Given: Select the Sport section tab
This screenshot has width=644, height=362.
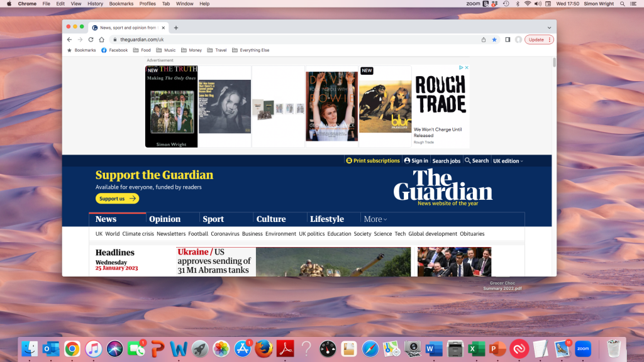Looking at the screenshot, I should pyautogui.click(x=213, y=219).
